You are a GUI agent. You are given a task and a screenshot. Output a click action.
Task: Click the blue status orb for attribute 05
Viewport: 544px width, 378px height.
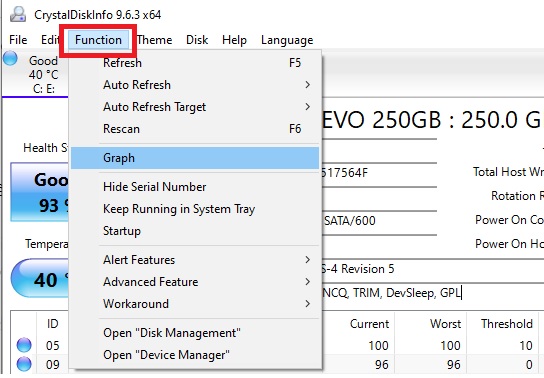coord(24,345)
